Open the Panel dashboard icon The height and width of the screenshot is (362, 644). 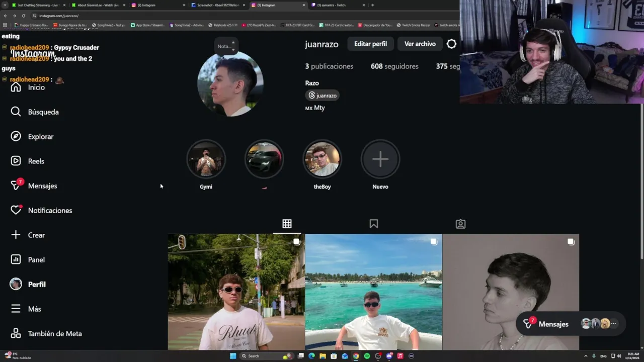[x=16, y=259]
